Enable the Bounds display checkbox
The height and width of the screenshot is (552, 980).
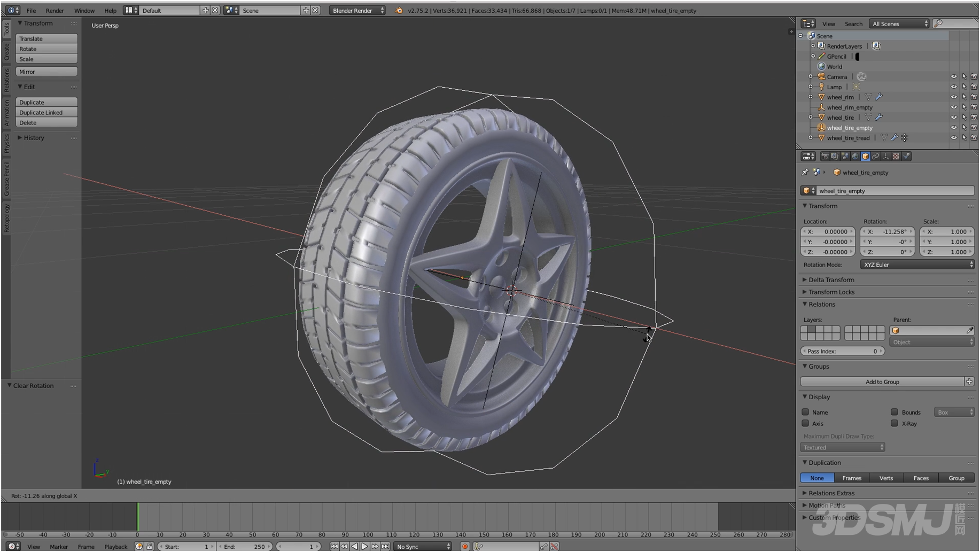pyautogui.click(x=895, y=412)
